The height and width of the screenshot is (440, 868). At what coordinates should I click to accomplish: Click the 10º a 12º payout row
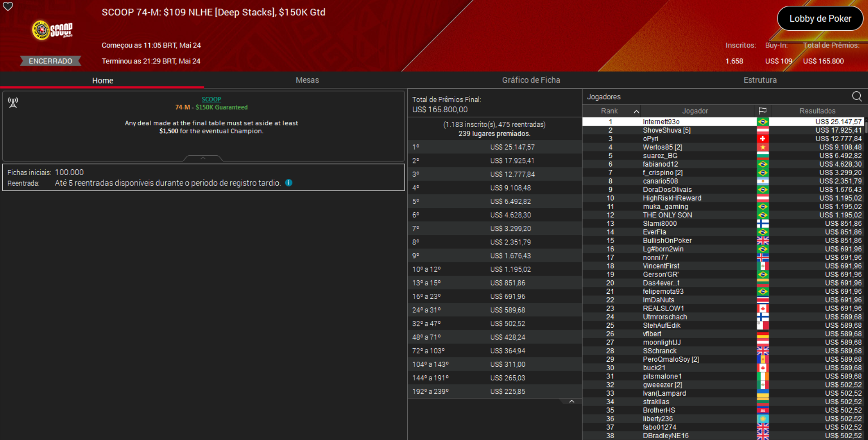click(x=495, y=269)
